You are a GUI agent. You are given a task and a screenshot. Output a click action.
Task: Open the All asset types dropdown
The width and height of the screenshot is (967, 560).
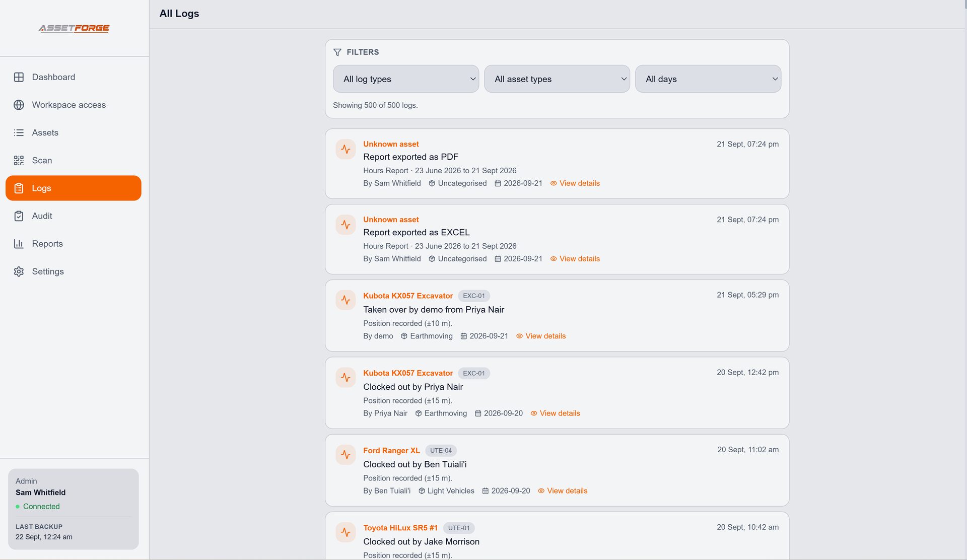[x=557, y=79]
